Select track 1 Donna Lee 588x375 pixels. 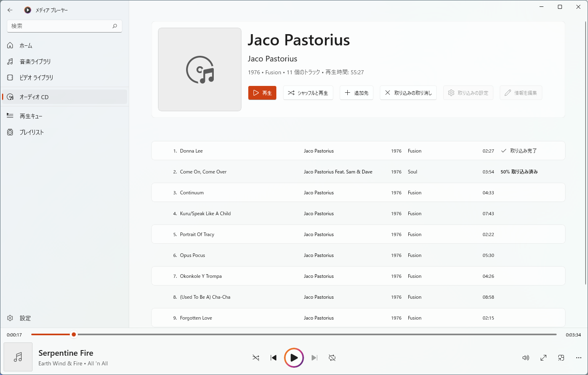[358, 151]
